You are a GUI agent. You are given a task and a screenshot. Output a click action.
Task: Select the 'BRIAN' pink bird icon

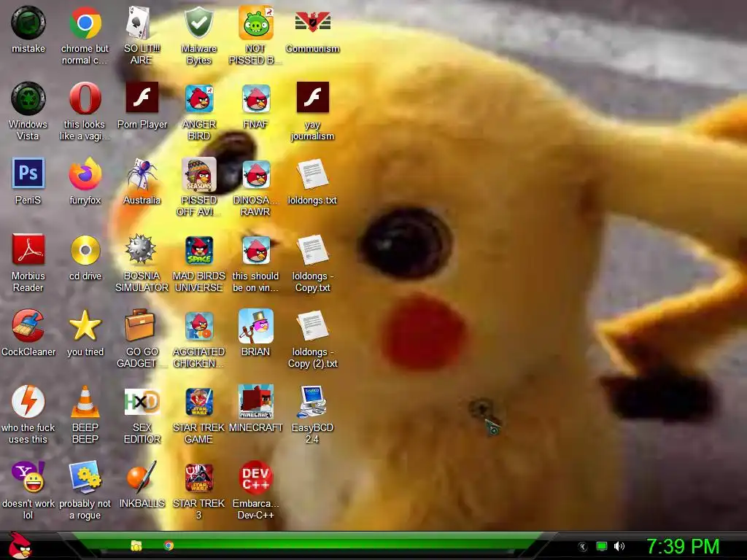click(255, 326)
